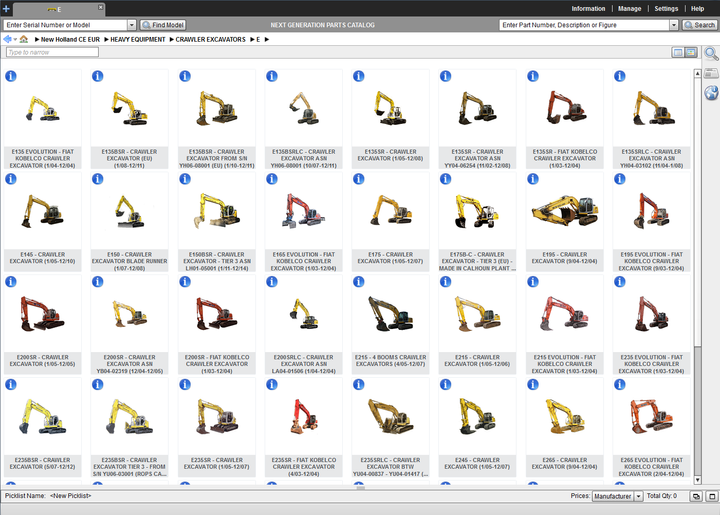Click scrollbar up arrow
The height and width of the screenshot is (515, 720).
(698, 73)
